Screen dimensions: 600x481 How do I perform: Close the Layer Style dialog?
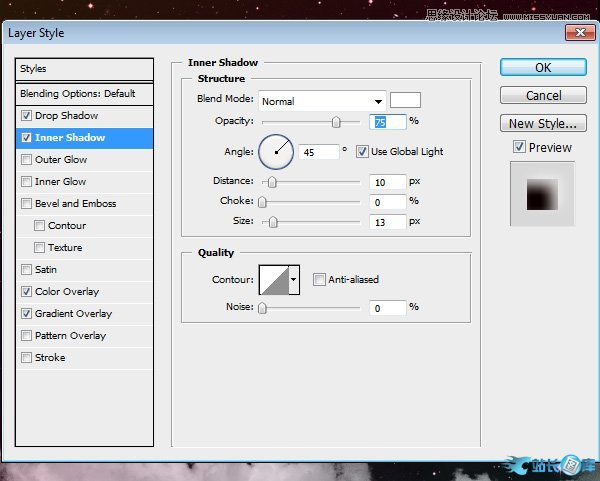pyautogui.click(x=580, y=33)
